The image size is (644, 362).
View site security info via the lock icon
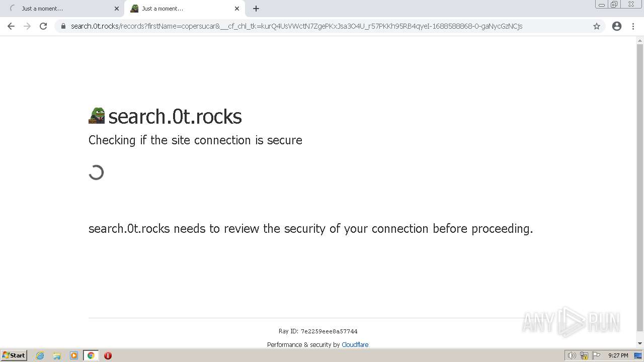63,26
